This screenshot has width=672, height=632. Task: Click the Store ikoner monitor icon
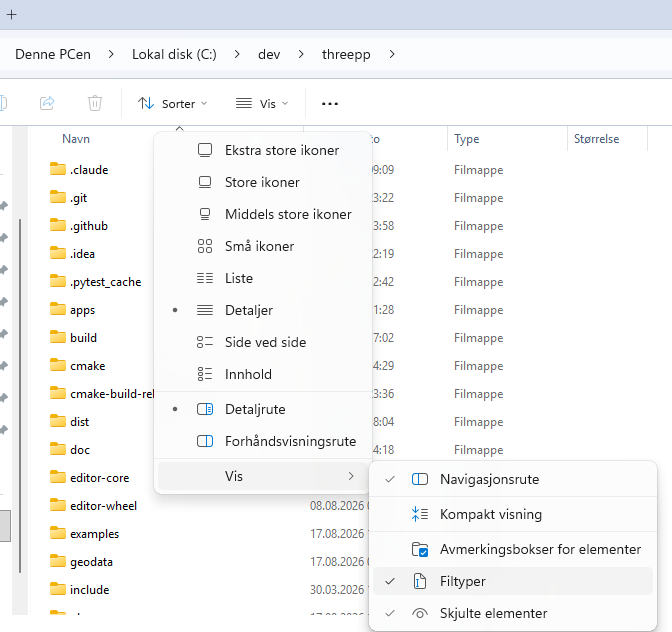(205, 183)
